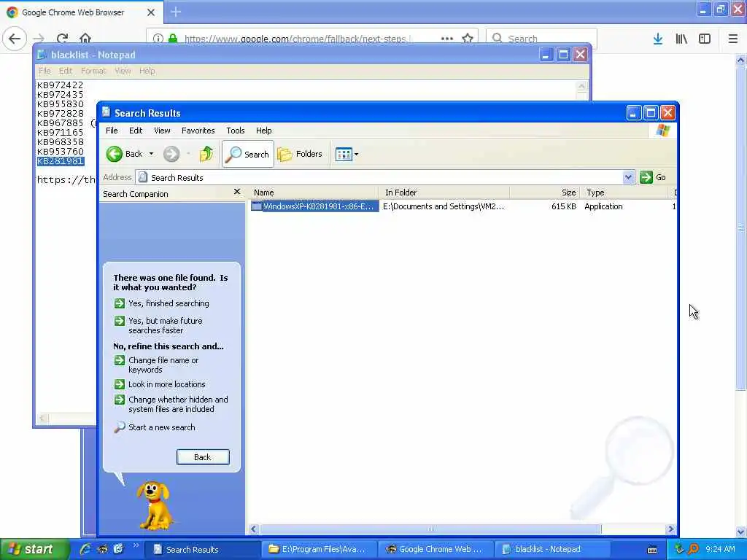Click the file's E:\Documents and Settings folder cell
Screen dimensions: 747x560
[x=444, y=206]
